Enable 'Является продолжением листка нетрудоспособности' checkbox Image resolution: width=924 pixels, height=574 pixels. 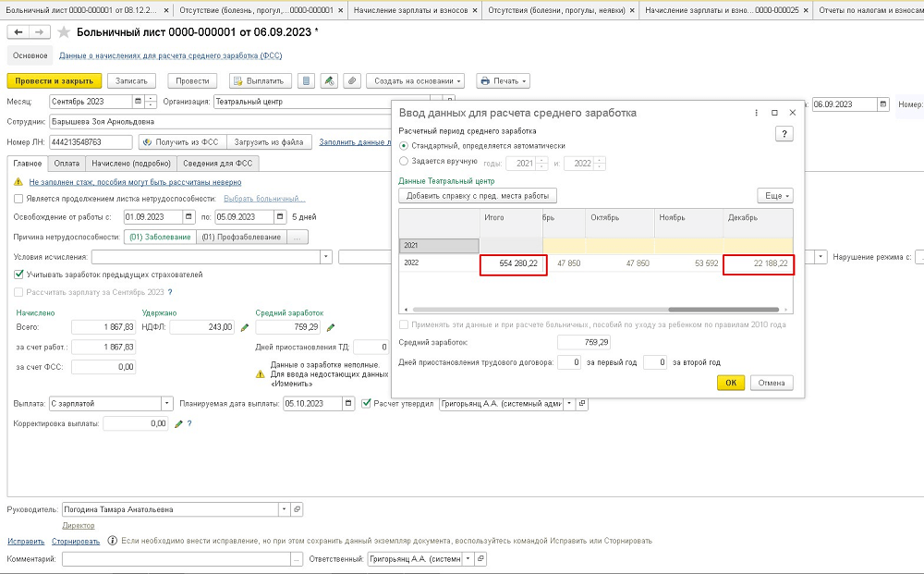click(x=19, y=199)
